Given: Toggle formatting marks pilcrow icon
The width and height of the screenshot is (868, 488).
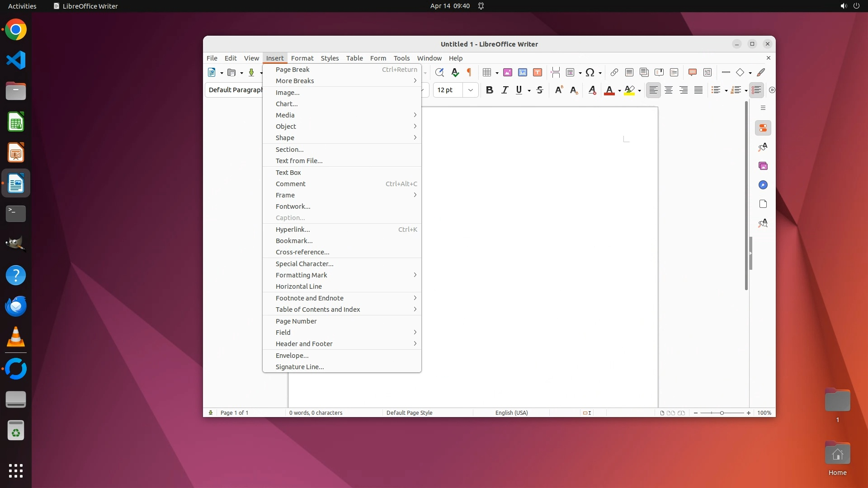Looking at the screenshot, I should coord(469,72).
